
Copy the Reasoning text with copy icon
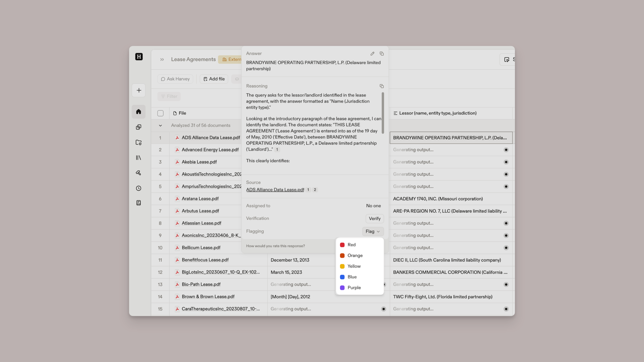pos(382,86)
